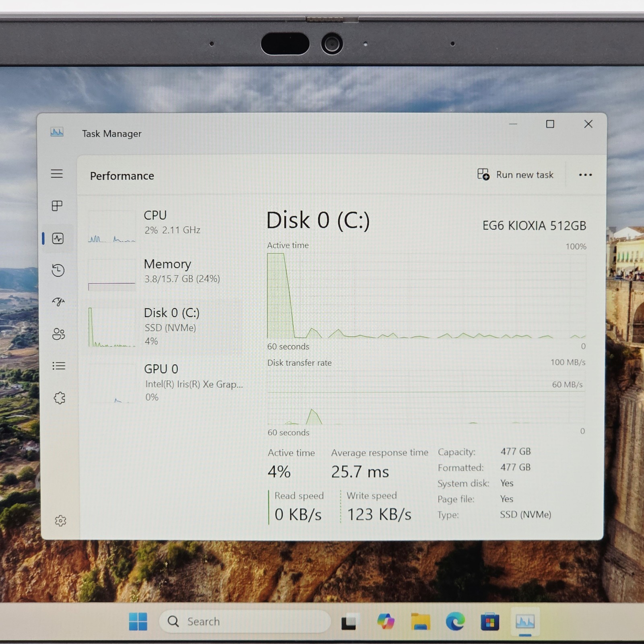Open Task View from the taskbar

coord(349,622)
